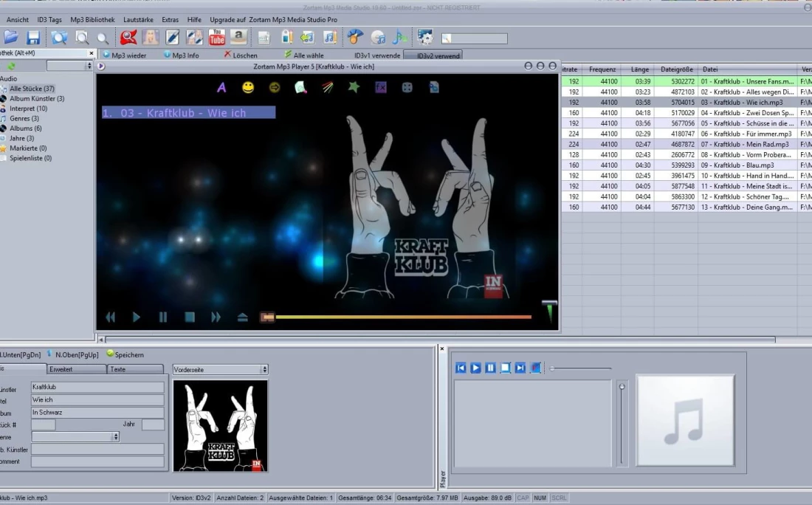This screenshot has height=505, width=812.
Task: Click the green star icon in player
Action: (x=354, y=87)
